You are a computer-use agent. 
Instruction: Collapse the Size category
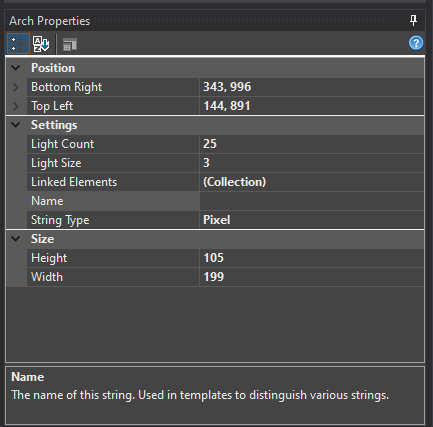[16, 239]
